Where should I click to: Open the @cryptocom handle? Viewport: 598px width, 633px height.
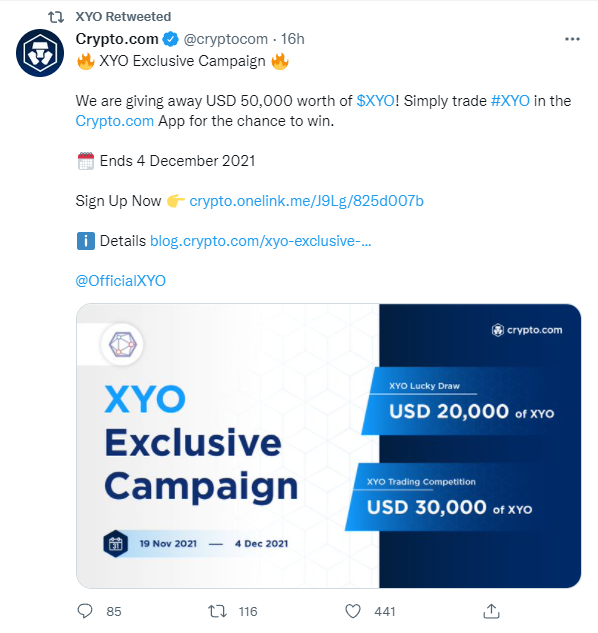[225, 39]
